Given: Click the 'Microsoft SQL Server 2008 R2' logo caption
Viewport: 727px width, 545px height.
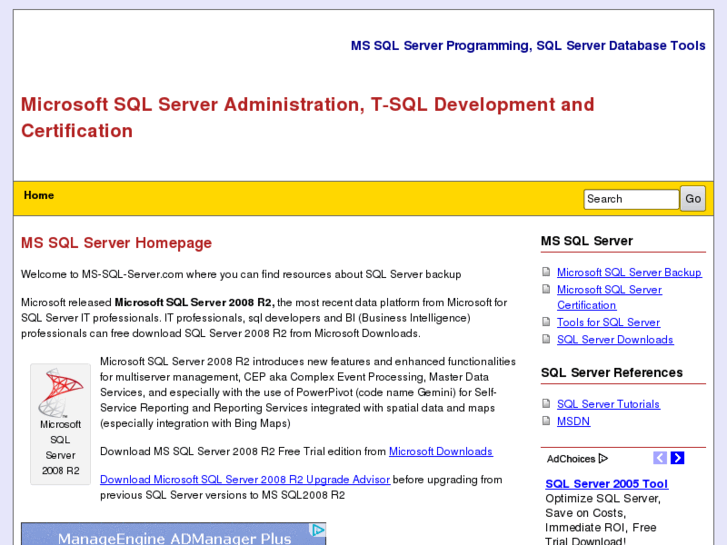Looking at the screenshot, I should [x=60, y=448].
